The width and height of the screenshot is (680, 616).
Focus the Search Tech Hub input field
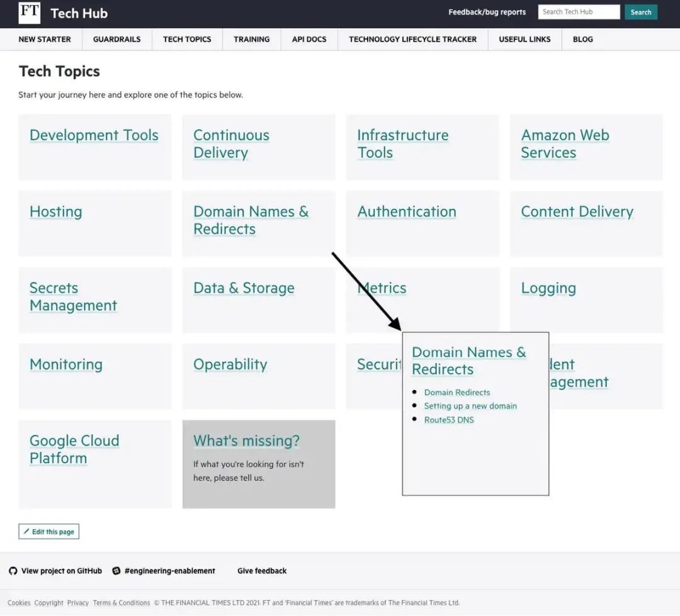click(579, 12)
